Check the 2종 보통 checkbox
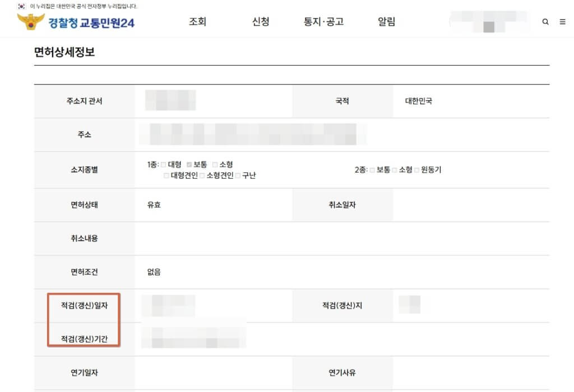This screenshot has height=392, width=574. click(372, 170)
